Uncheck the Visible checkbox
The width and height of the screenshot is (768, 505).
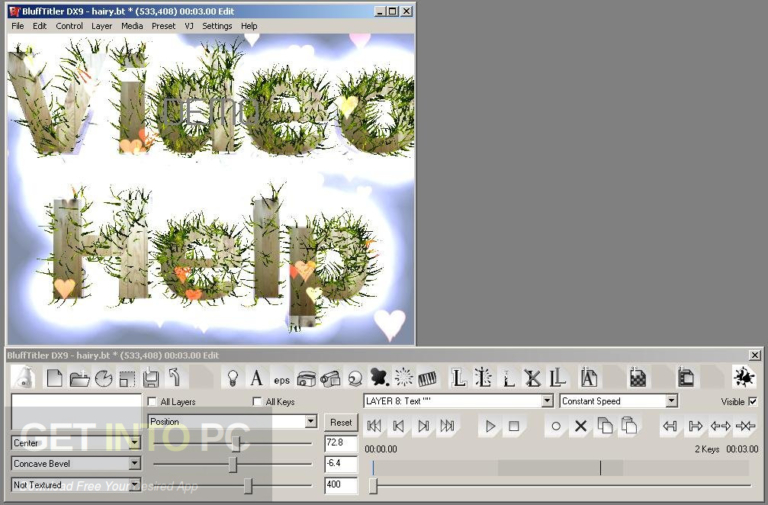753,402
